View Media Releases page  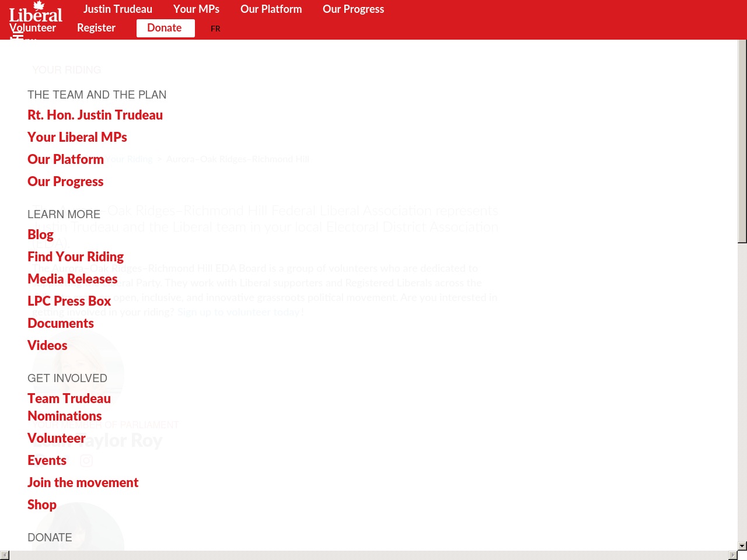(x=72, y=279)
